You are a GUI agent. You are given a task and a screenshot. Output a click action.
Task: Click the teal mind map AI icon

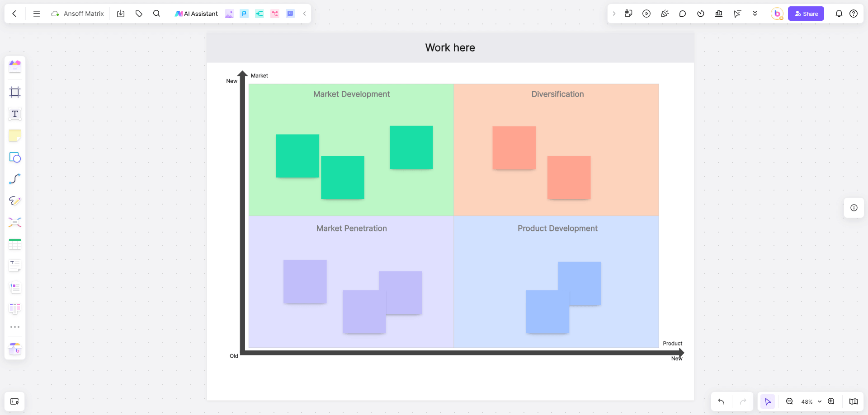point(259,14)
